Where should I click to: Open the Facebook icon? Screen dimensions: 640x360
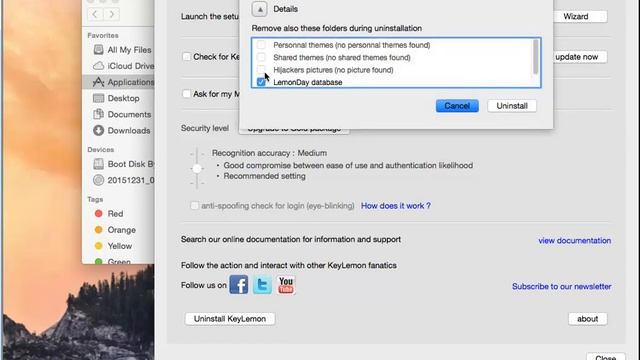coord(239,284)
